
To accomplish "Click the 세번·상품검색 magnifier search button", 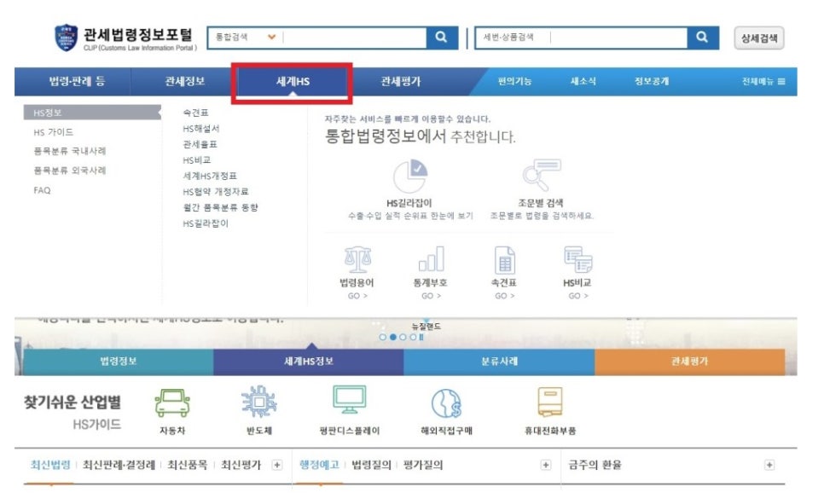I will click(x=703, y=38).
